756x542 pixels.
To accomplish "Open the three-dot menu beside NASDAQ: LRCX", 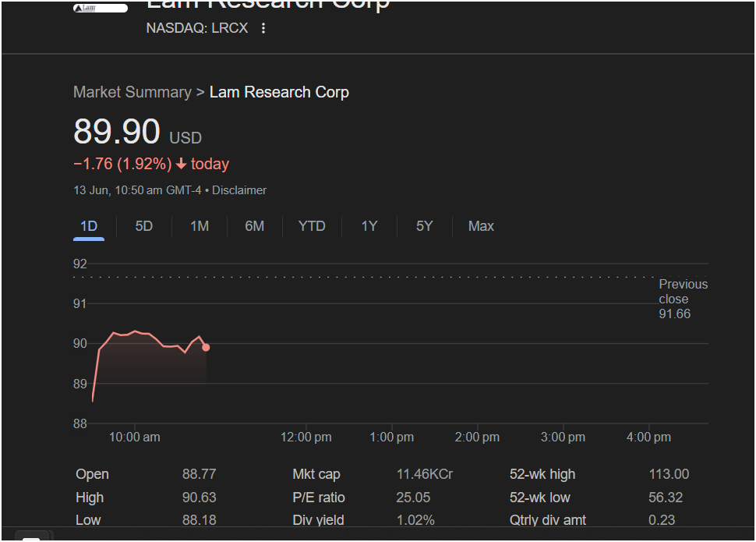I will (x=263, y=29).
